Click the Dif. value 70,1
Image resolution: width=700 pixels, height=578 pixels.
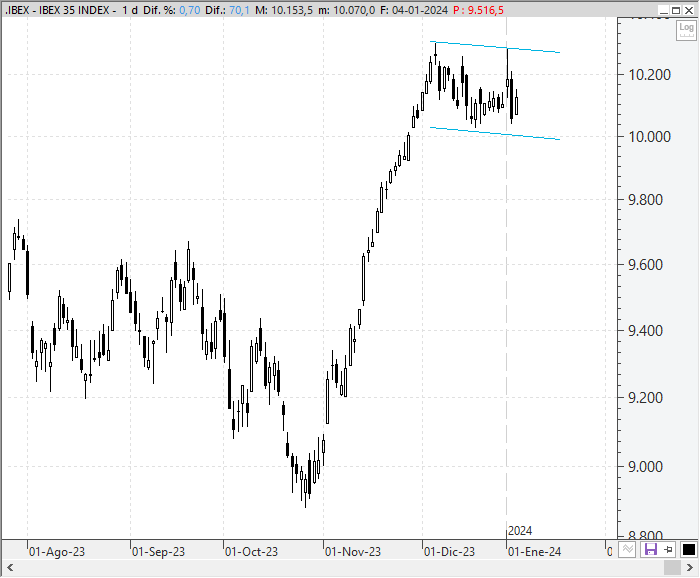239,10
